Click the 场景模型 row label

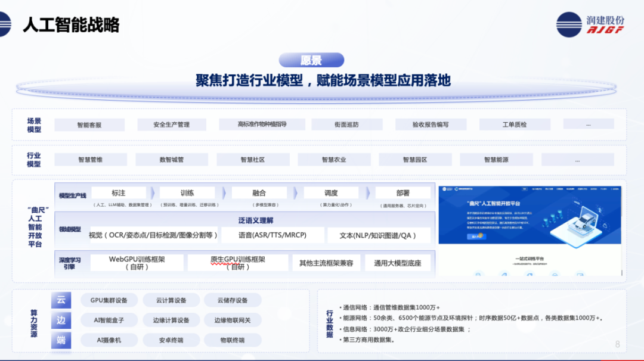coord(34,125)
